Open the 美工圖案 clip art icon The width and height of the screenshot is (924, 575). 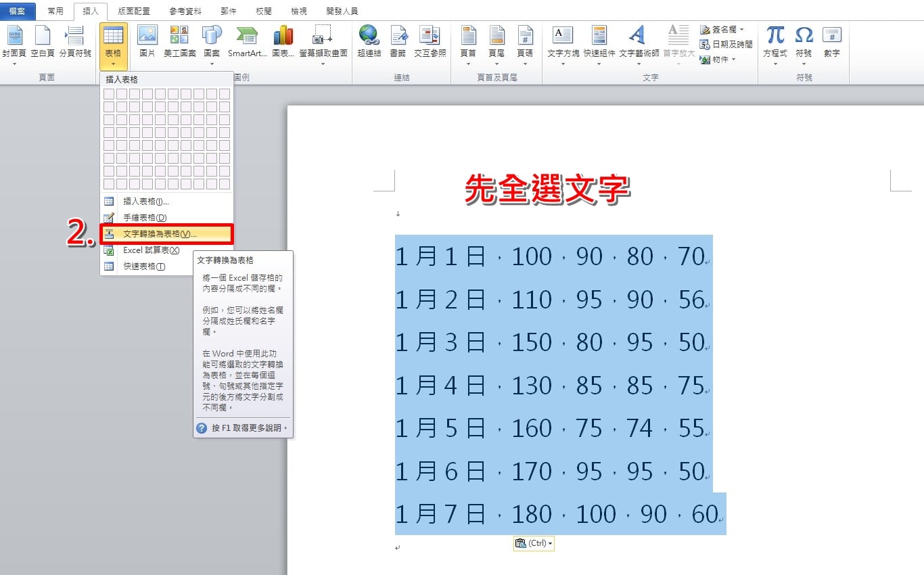click(179, 35)
